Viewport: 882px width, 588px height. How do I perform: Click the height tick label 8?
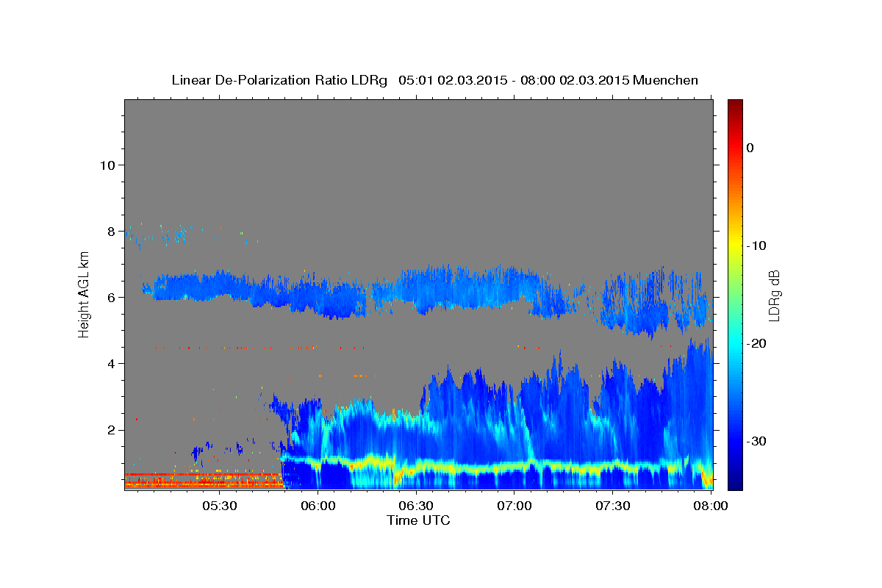111,231
